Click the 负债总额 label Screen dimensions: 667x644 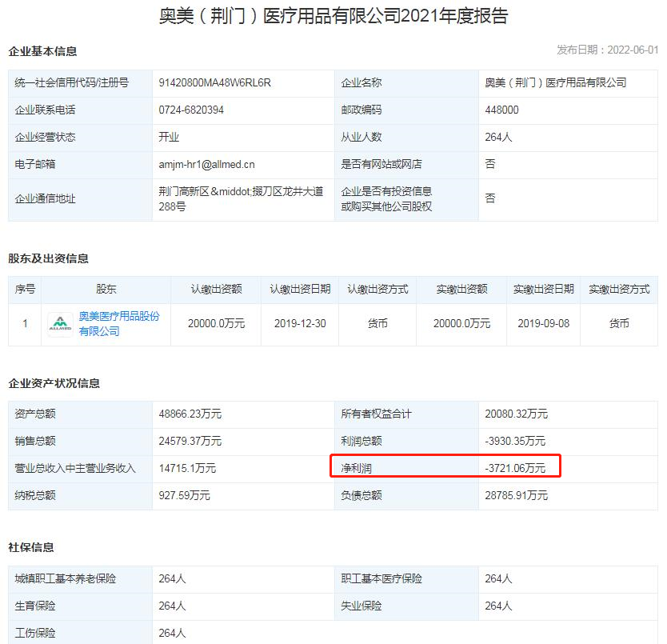tap(361, 495)
